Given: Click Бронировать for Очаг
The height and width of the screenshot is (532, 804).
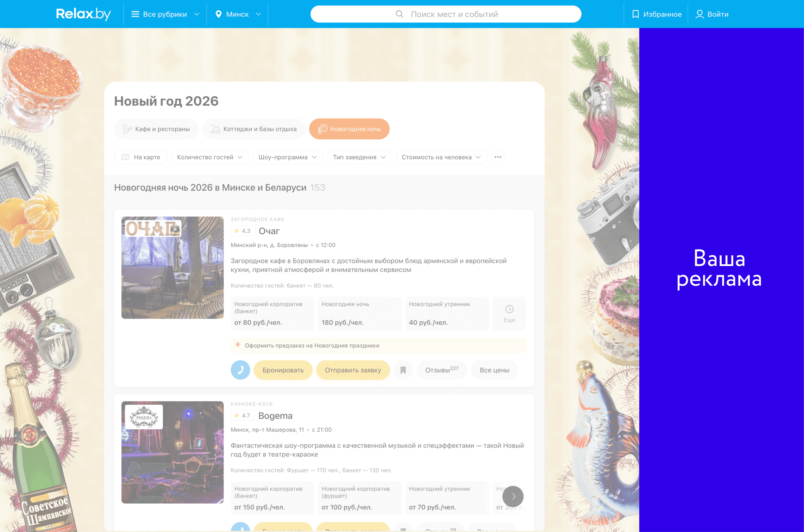Looking at the screenshot, I should click(x=283, y=370).
